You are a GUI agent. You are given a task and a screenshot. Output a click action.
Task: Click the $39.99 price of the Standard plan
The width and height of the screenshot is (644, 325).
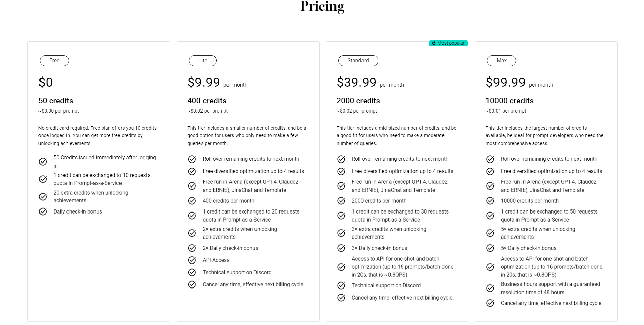coord(356,82)
